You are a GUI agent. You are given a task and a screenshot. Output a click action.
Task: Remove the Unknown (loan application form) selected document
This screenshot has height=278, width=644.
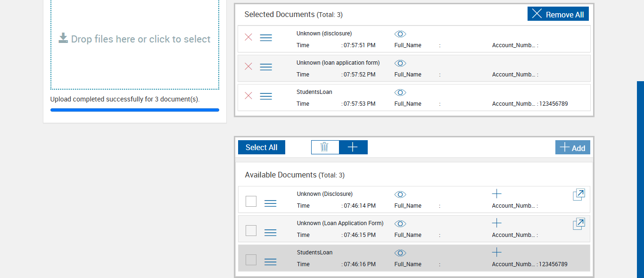(248, 67)
